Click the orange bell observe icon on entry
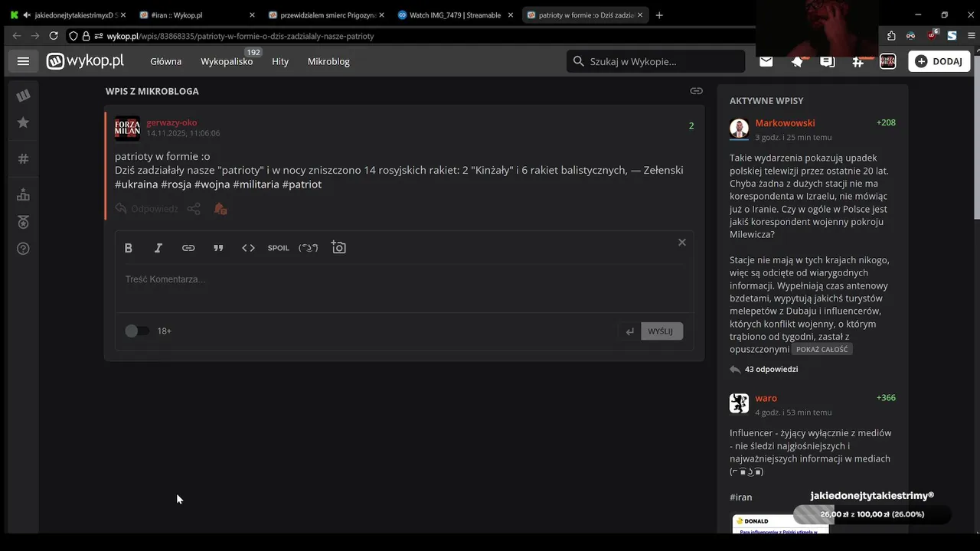The height and width of the screenshot is (551, 980). click(220, 208)
